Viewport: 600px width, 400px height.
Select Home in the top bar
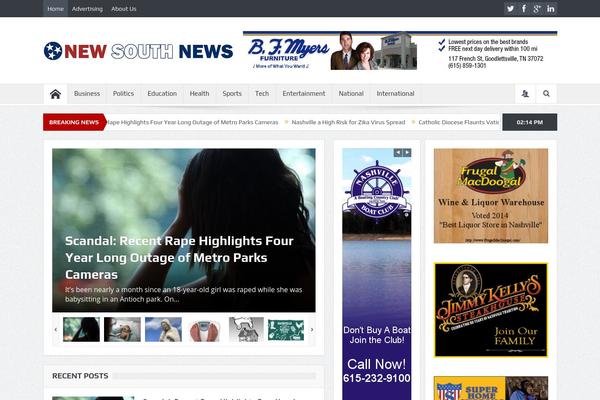tap(55, 9)
